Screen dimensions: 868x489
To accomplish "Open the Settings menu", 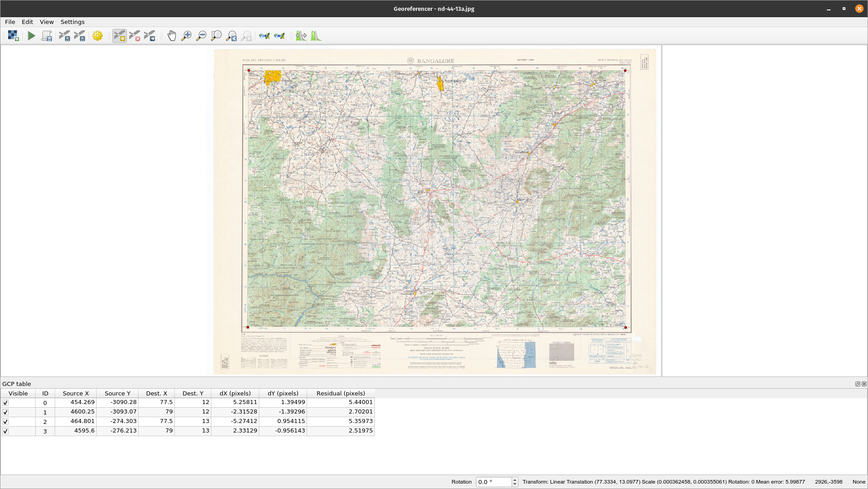I will (72, 22).
